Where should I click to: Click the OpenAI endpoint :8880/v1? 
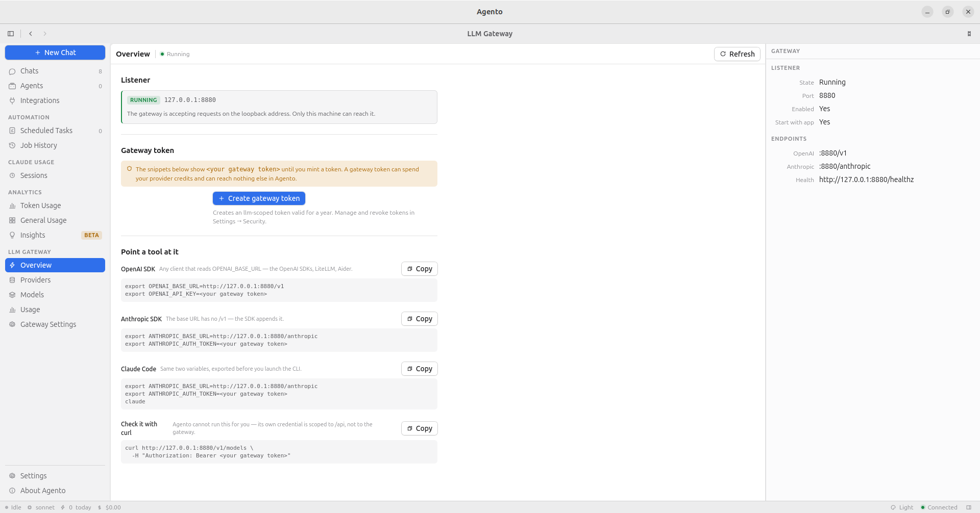click(833, 153)
